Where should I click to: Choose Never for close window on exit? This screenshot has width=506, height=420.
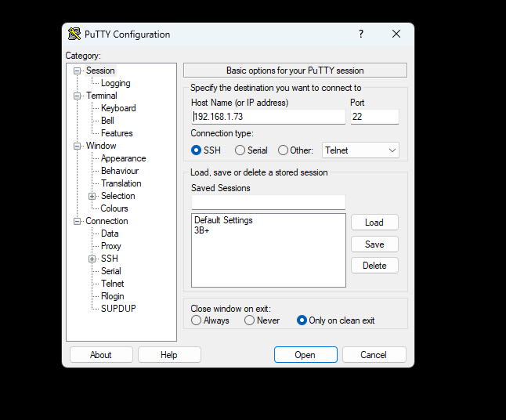(x=249, y=320)
